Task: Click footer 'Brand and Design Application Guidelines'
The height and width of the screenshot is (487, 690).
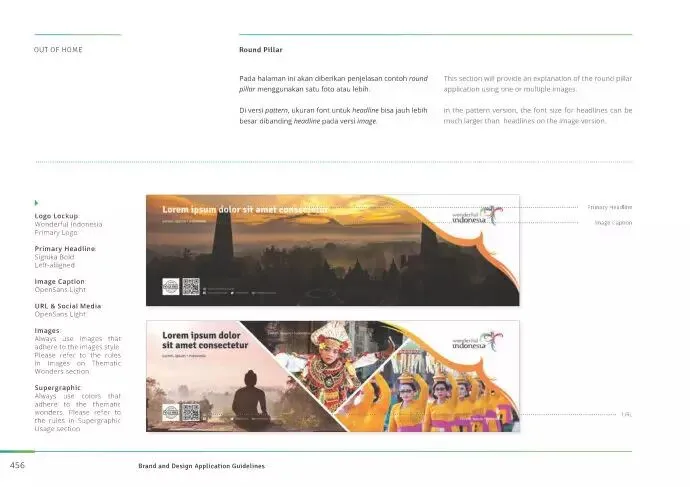Action: pyautogui.click(x=202, y=466)
